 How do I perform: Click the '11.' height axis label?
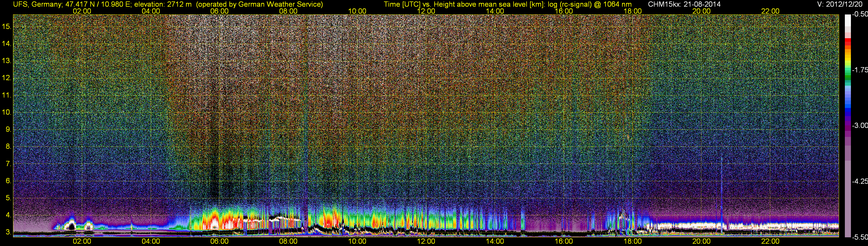click(7, 95)
